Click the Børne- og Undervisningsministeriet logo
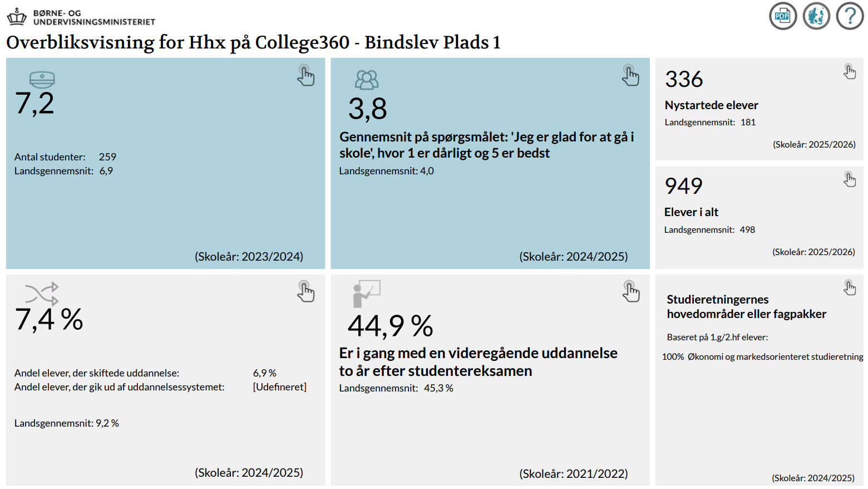The width and height of the screenshot is (868, 489). (81, 17)
